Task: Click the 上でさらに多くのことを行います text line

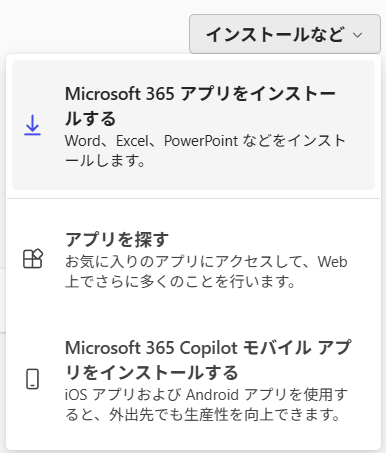Action: 180,282
